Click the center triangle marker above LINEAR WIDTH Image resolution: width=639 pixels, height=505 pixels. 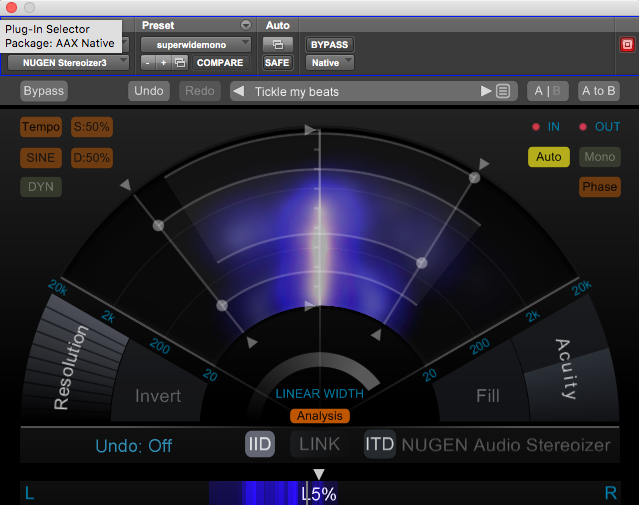point(310,305)
